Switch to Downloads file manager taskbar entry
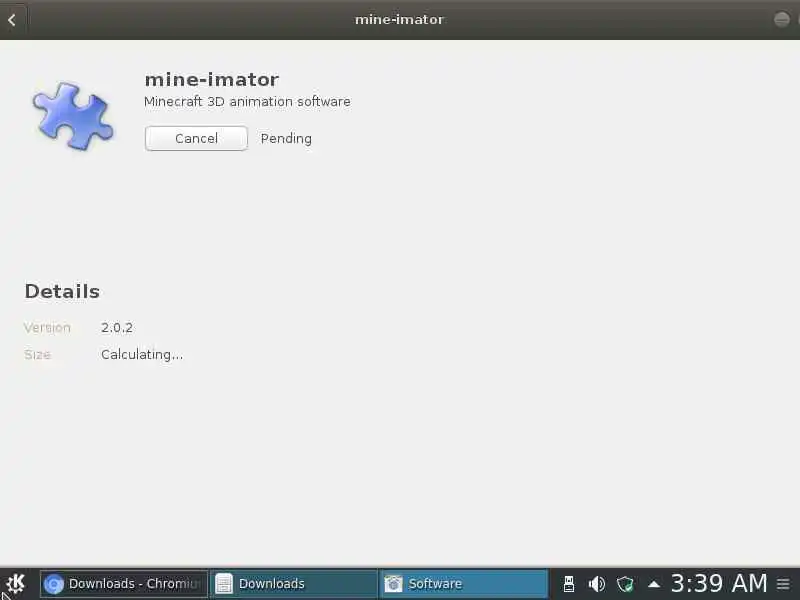800x600 pixels. (x=293, y=583)
